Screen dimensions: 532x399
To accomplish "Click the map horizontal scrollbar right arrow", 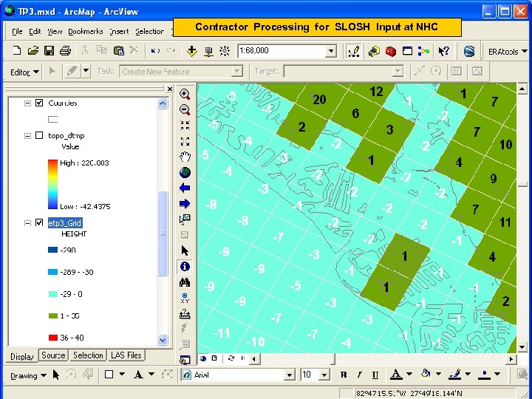I will click(511, 358).
